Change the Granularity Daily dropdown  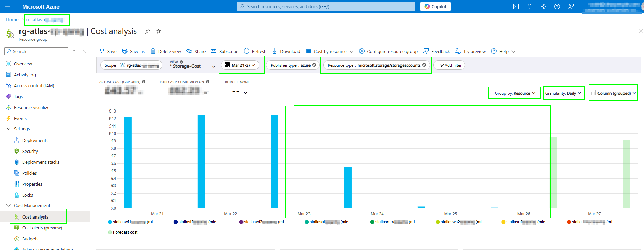(x=563, y=93)
